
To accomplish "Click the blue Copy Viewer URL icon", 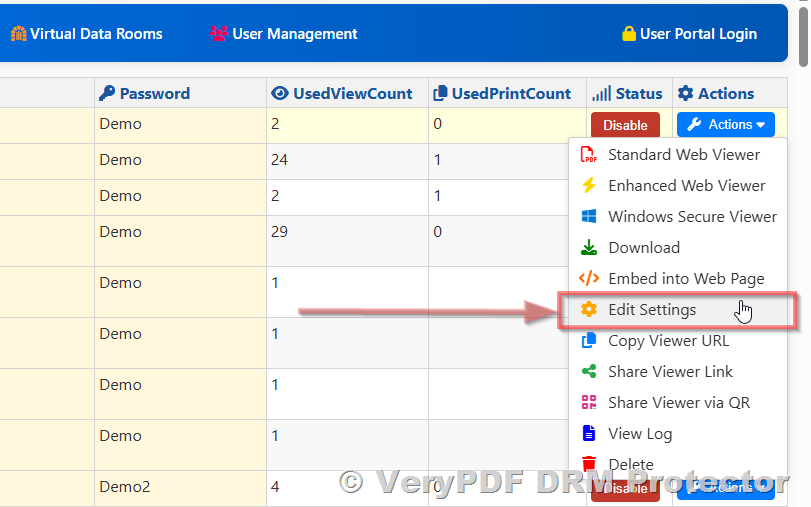I will point(589,341).
